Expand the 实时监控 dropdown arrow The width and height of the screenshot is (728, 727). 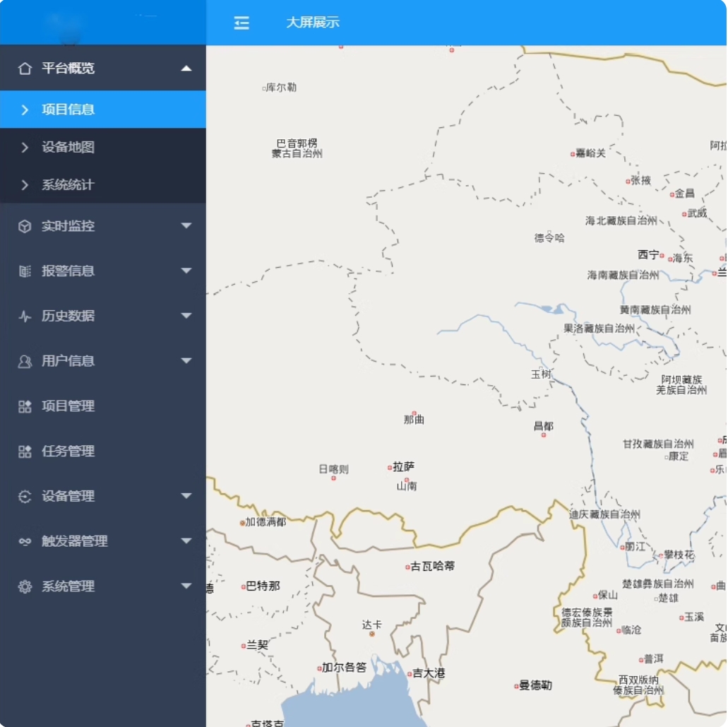tap(186, 226)
